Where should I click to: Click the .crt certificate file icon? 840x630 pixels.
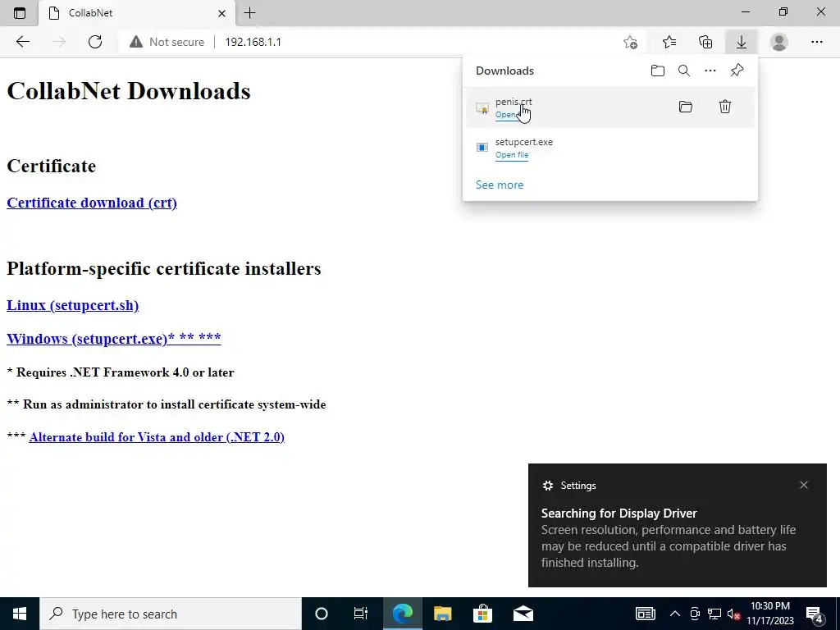pos(482,107)
